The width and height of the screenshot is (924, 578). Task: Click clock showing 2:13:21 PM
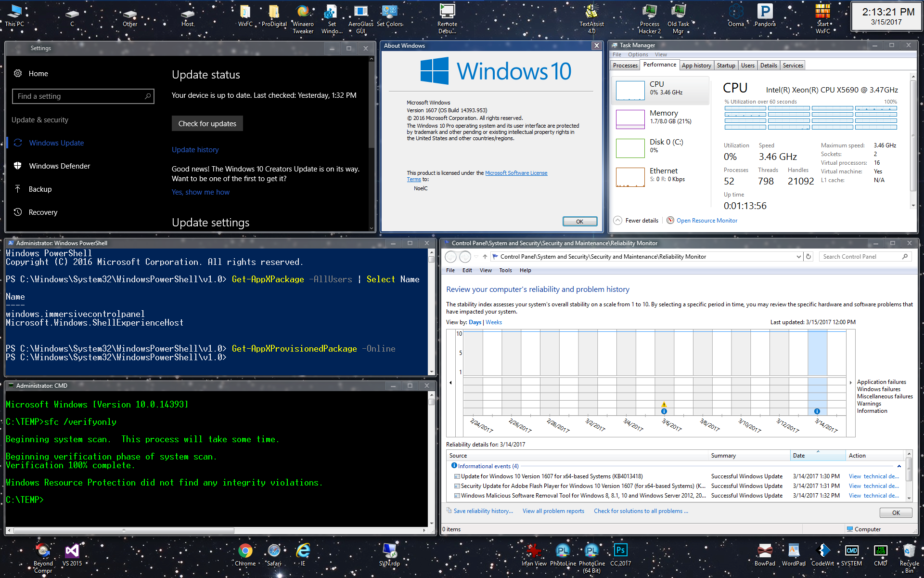[886, 16]
